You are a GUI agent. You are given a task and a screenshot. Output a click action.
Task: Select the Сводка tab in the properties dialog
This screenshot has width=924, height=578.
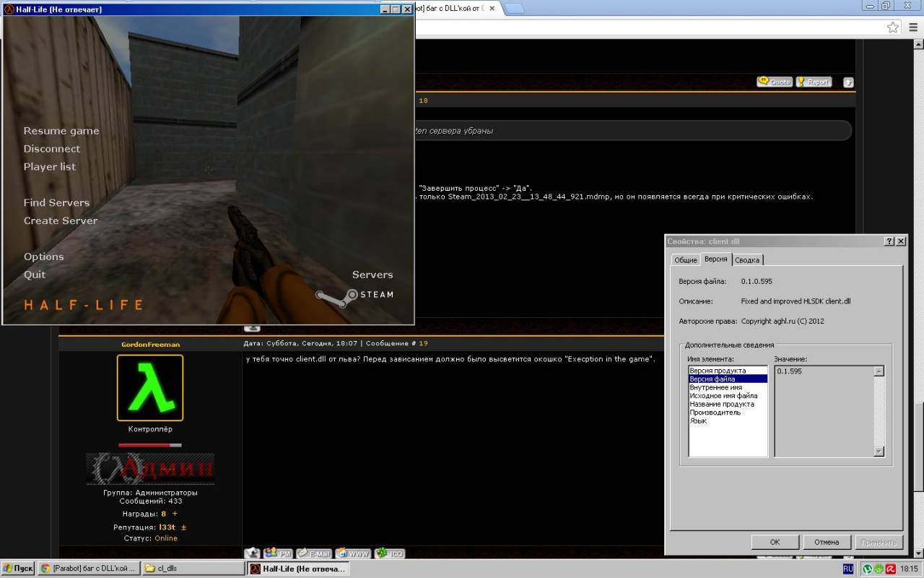tap(747, 260)
